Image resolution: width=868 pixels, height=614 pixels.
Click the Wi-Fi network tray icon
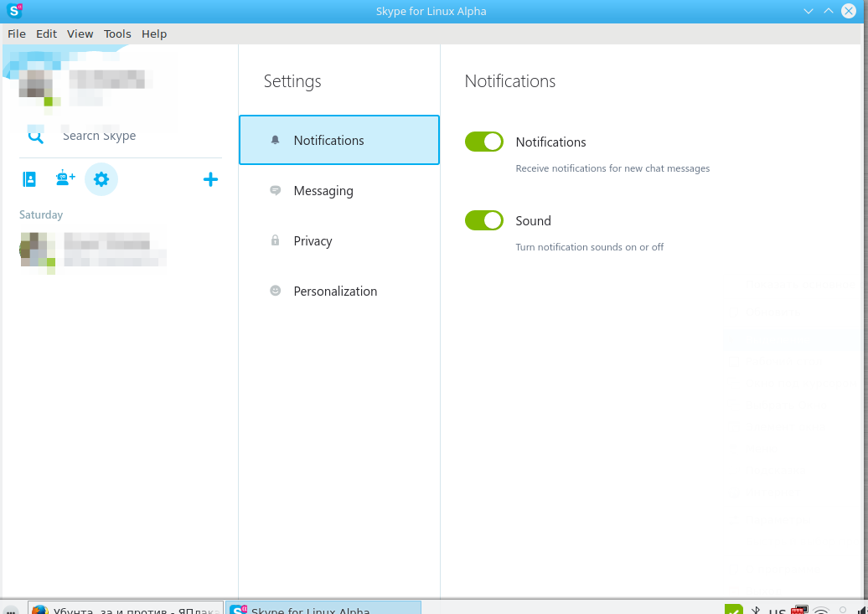821,610
